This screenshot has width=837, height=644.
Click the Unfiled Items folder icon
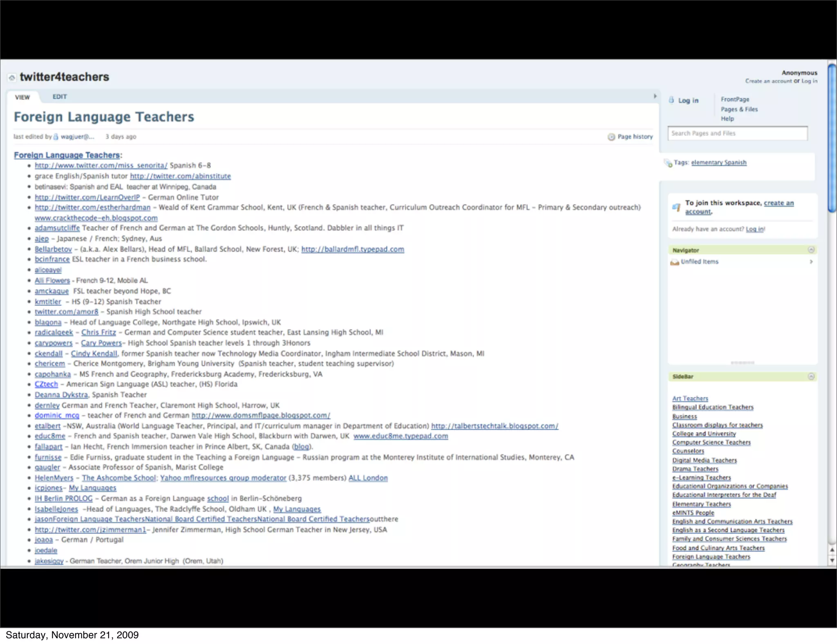click(x=674, y=262)
